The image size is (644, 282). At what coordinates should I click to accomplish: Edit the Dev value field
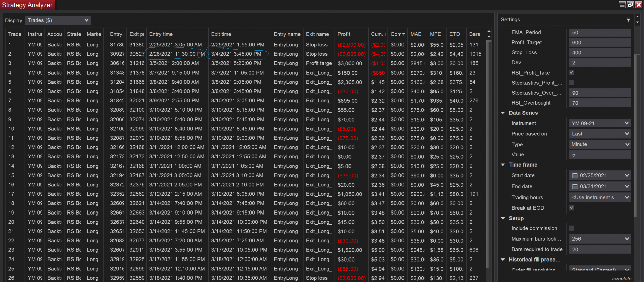[x=600, y=62]
